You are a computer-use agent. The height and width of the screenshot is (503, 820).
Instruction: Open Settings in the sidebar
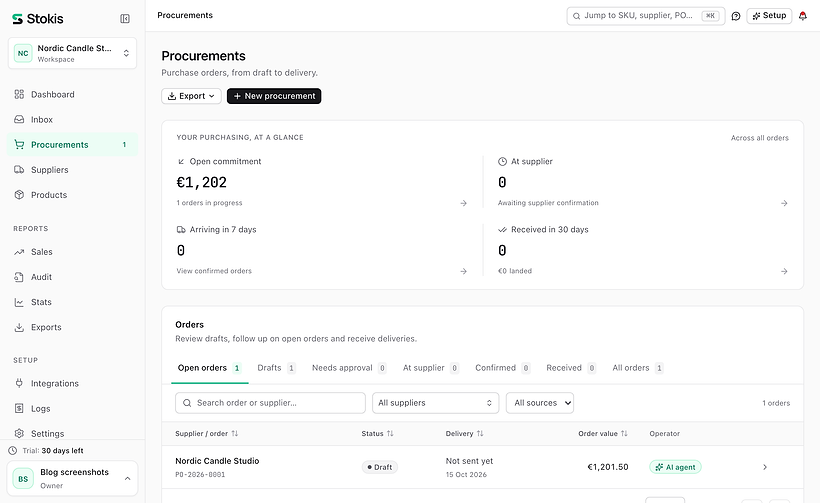(x=72, y=434)
